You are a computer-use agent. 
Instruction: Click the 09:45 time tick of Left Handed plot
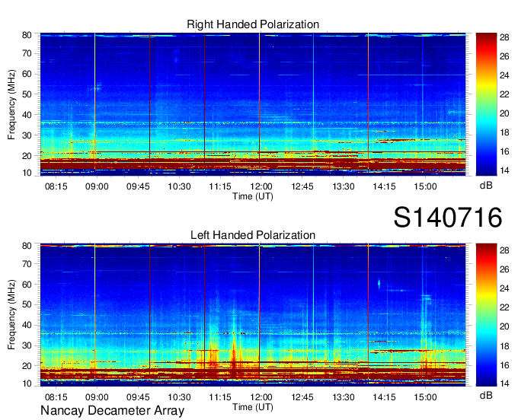[138, 397]
